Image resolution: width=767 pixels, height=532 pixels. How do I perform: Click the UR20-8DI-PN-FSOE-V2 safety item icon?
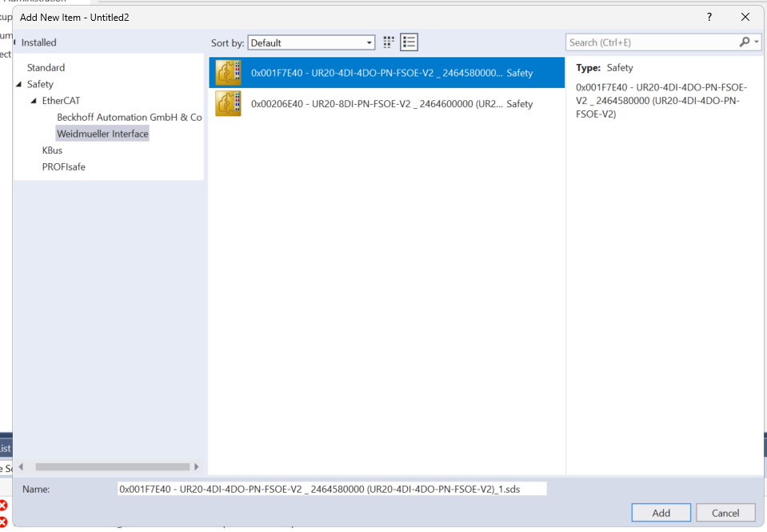coord(228,104)
